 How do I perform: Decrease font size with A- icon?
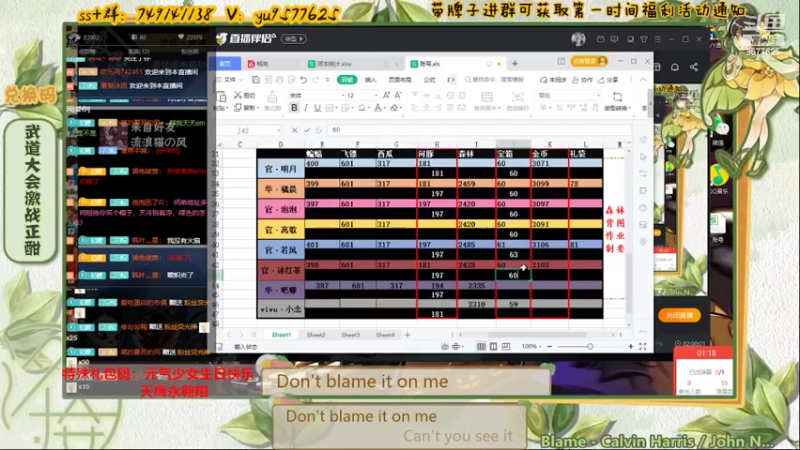[398, 95]
